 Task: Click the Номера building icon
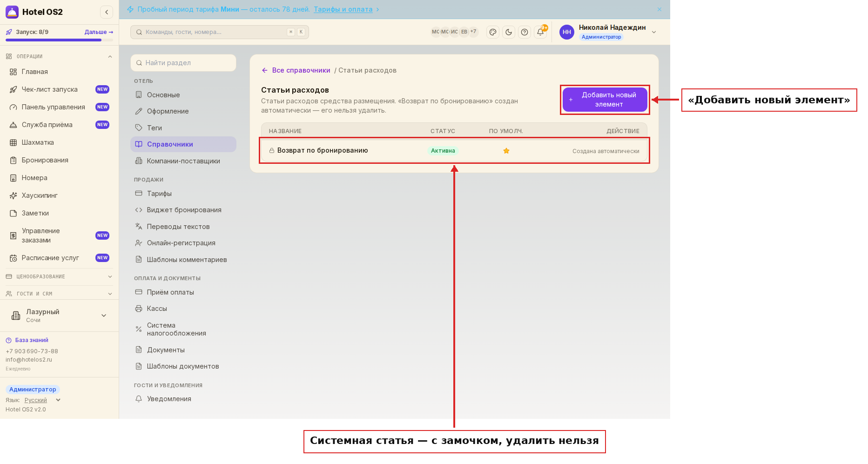[13, 178]
